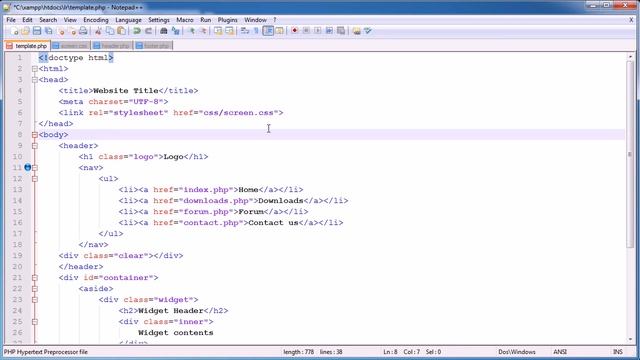Click the Paste clipboard icon
The height and width of the screenshot is (360, 640).
(x=121, y=31)
